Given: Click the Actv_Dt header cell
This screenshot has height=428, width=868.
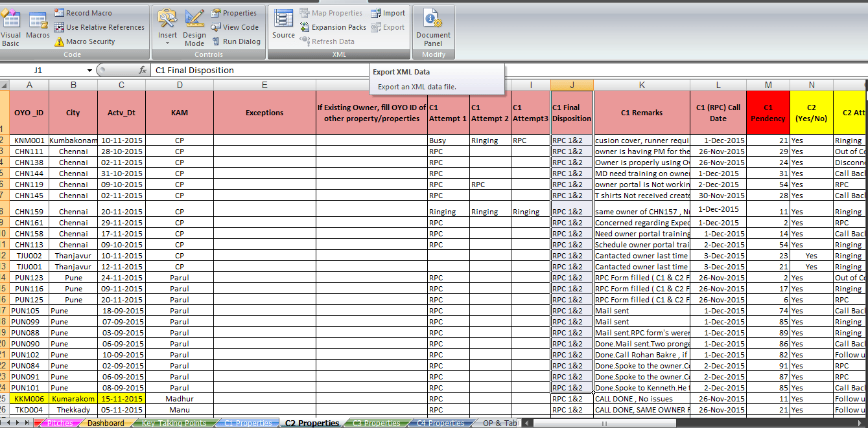Looking at the screenshot, I should (x=122, y=113).
